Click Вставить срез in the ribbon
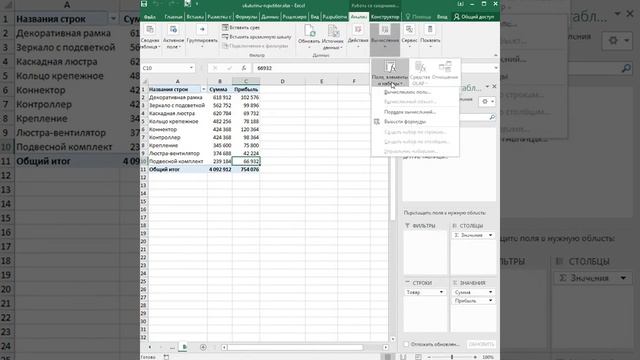The image size is (640, 360). (x=241, y=27)
